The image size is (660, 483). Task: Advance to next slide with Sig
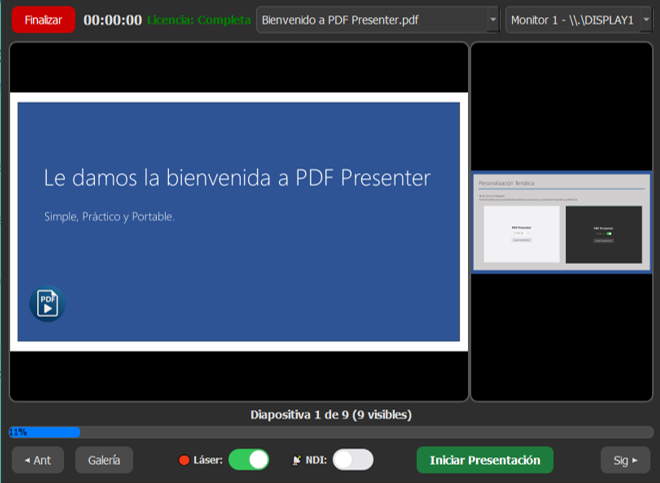point(625,460)
